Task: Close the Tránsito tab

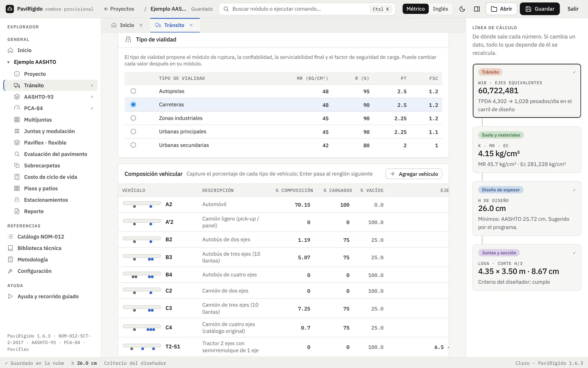Action: click(191, 25)
